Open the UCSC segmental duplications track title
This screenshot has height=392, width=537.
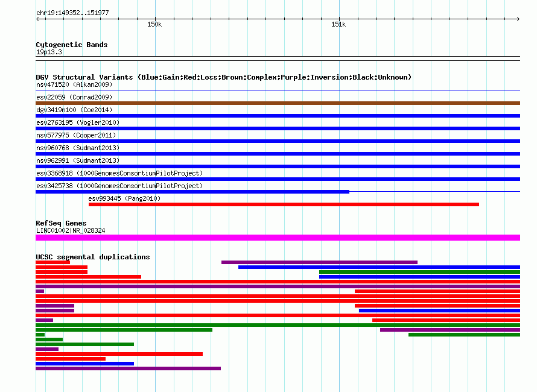coord(93,257)
